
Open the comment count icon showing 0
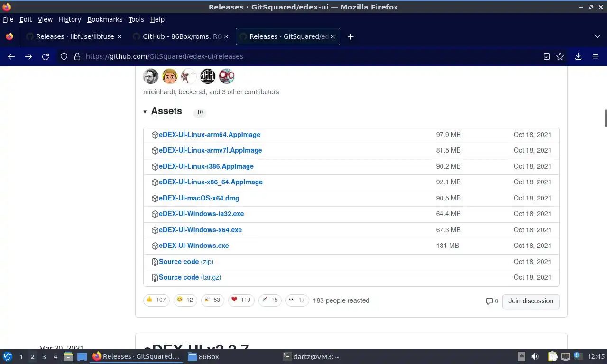[x=492, y=301]
